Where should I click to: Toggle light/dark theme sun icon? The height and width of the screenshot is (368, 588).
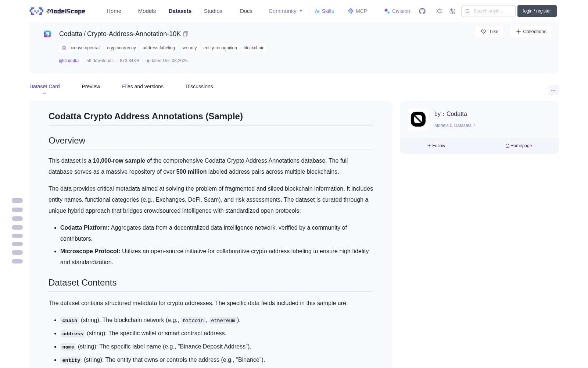439,11
